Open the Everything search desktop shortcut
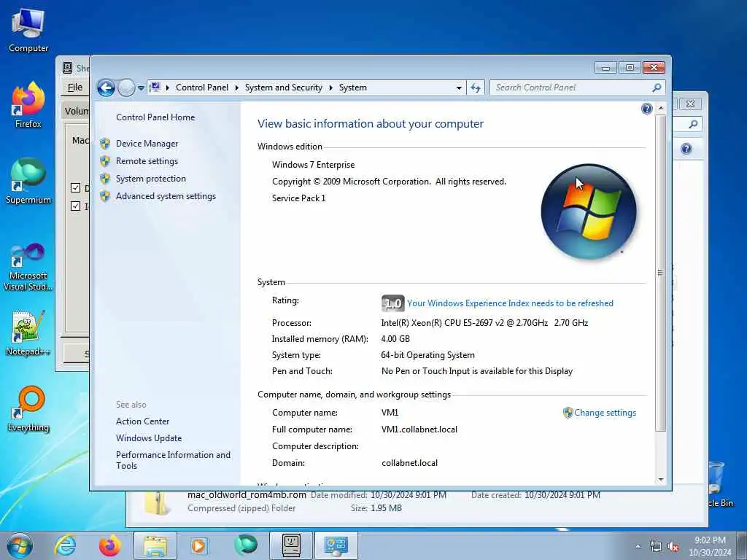Viewport: 747px width, 560px height. (x=28, y=408)
